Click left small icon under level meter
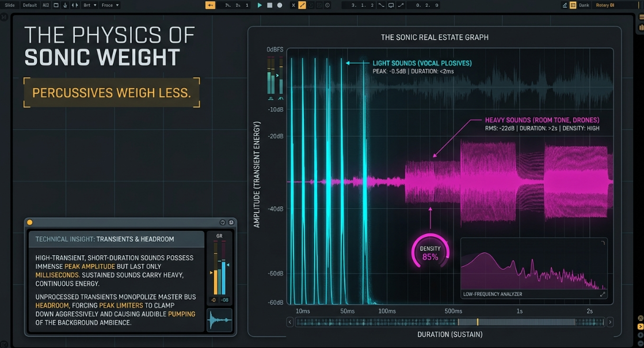Image resolution: width=644 pixels, height=348 pixels. click(x=270, y=99)
